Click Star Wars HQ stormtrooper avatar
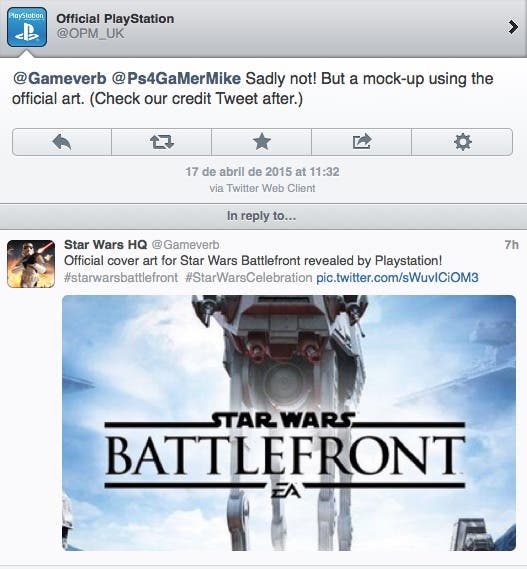The width and height of the screenshot is (527, 569). tap(31, 264)
